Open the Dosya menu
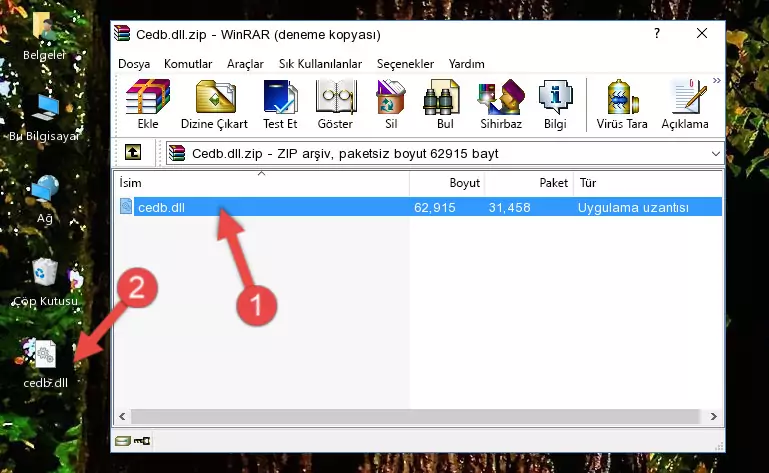769x473 pixels. [x=134, y=64]
